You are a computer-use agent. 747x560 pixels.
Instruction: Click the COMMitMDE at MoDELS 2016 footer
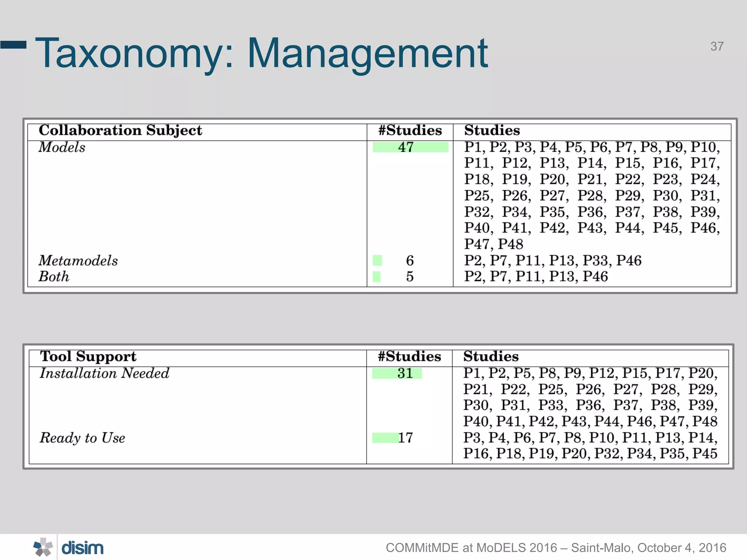[x=556, y=548]
